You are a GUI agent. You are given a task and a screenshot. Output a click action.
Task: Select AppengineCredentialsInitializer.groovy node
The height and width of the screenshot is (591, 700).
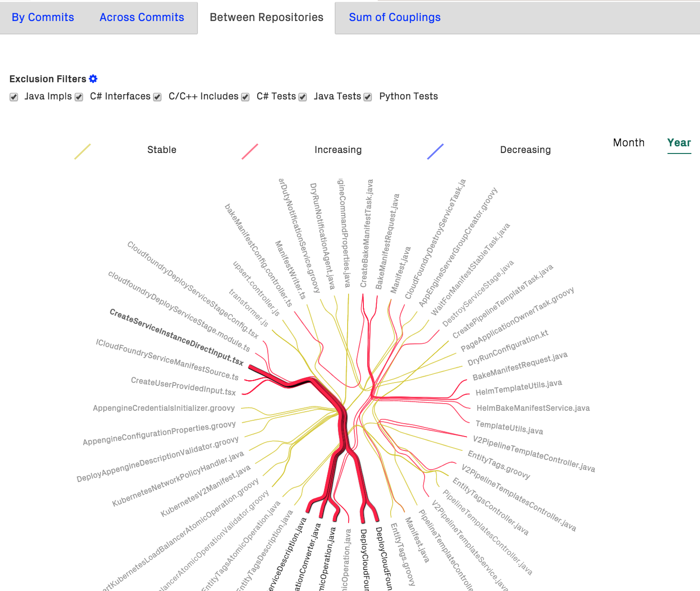pyautogui.click(x=164, y=408)
